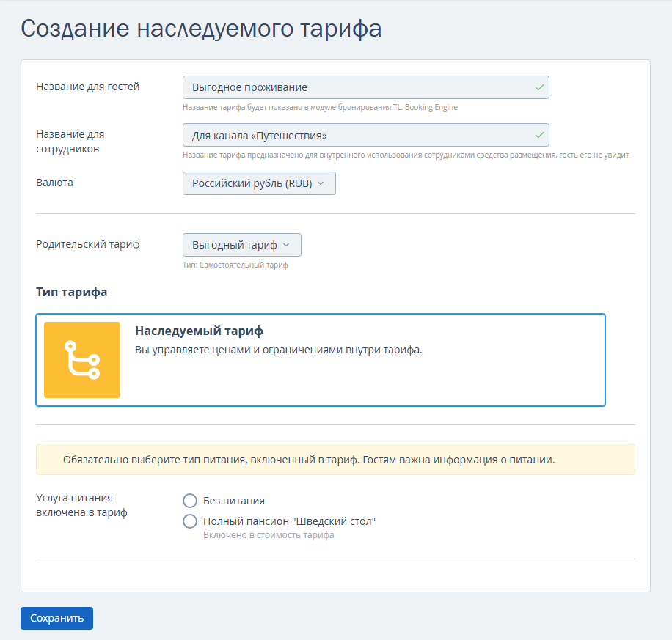Click the yellow meal type warning banner
The image size is (672, 640).
(335, 459)
